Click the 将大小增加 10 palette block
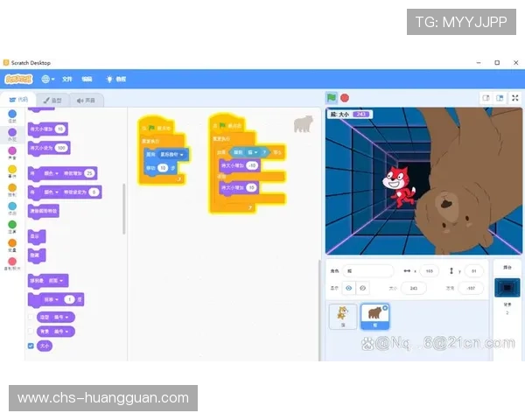This screenshot has height=420, width=525. click(48, 129)
